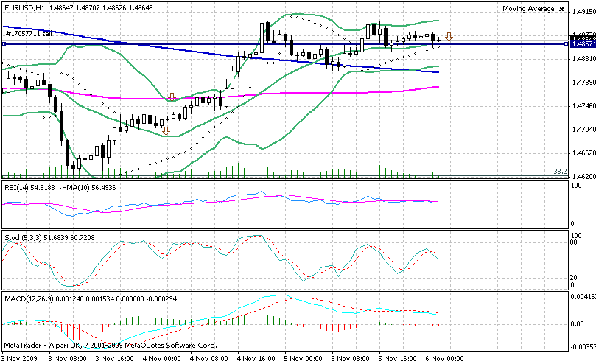Click the -0.00357 MACD scale value
Viewport: 596px width, 364px height.
583,347
